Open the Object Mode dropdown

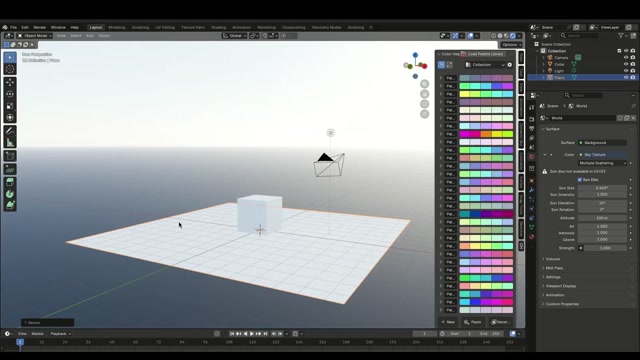coord(35,36)
